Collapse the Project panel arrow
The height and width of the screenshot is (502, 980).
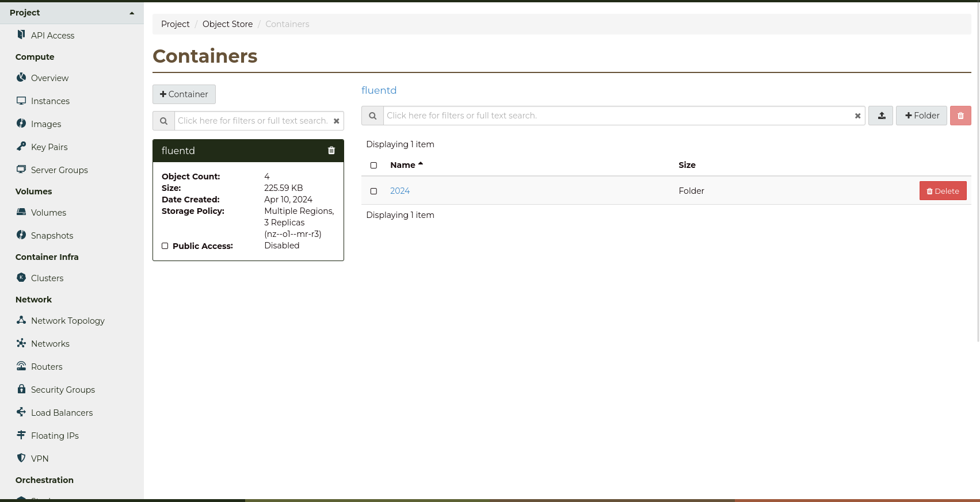pos(132,13)
